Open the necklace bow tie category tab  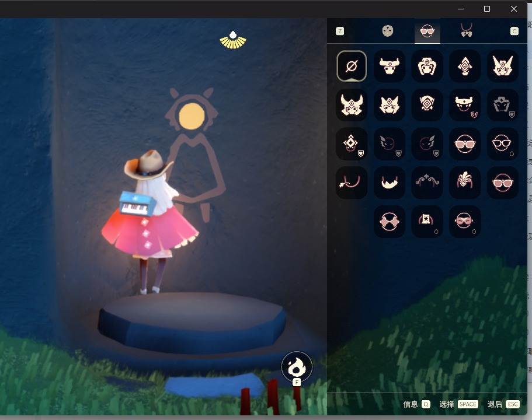pos(465,31)
